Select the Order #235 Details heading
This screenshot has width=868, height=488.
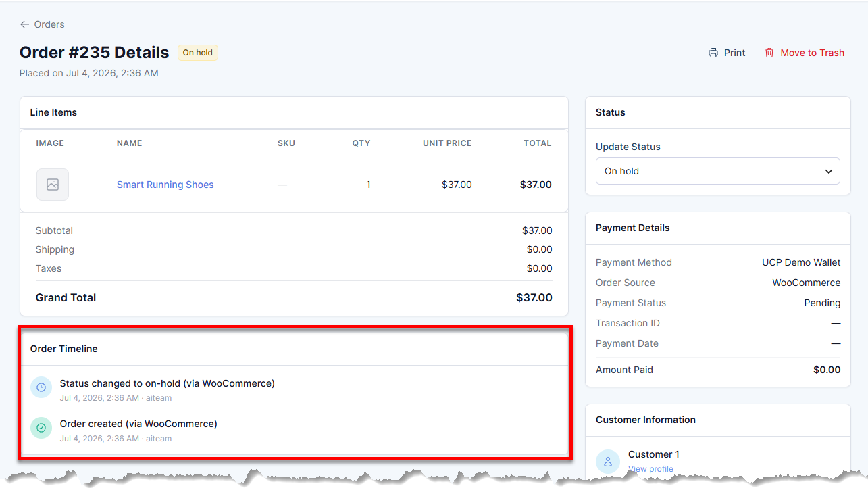(95, 53)
